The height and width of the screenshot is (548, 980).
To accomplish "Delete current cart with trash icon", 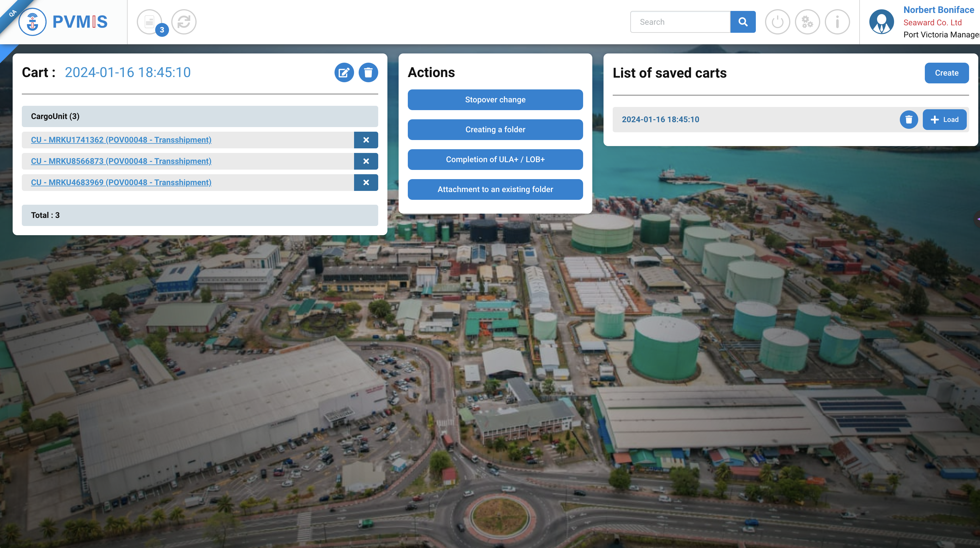I will [368, 72].
